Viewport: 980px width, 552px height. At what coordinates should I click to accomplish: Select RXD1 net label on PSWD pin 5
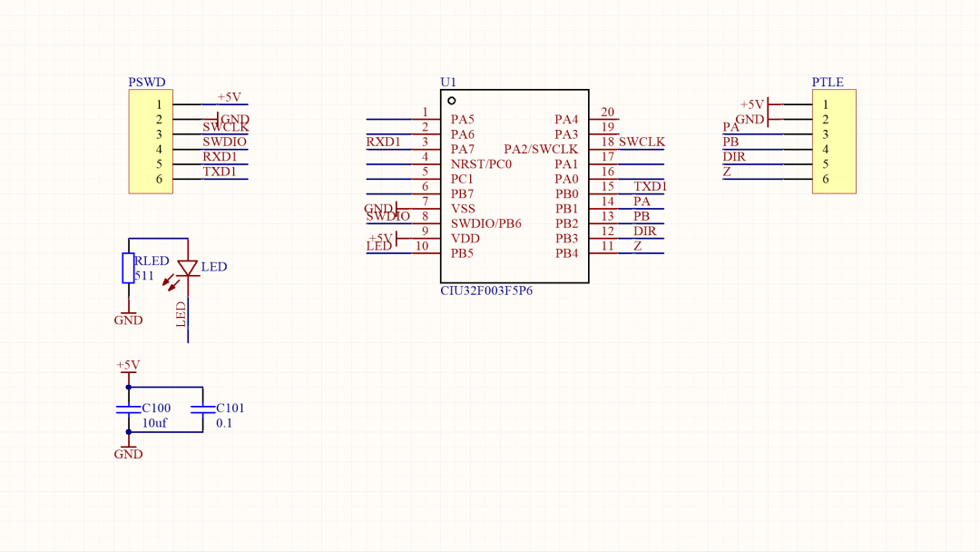(x=220, y=157)
